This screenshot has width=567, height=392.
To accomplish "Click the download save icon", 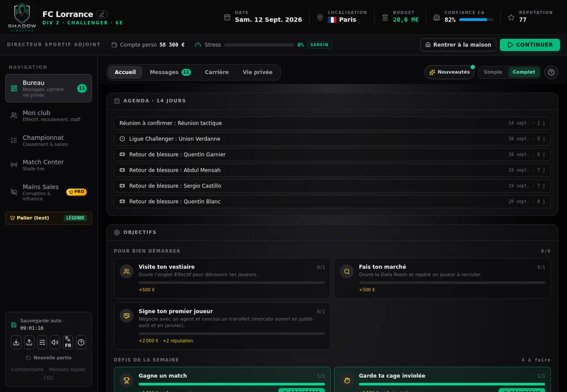I will tap(16, 343).
